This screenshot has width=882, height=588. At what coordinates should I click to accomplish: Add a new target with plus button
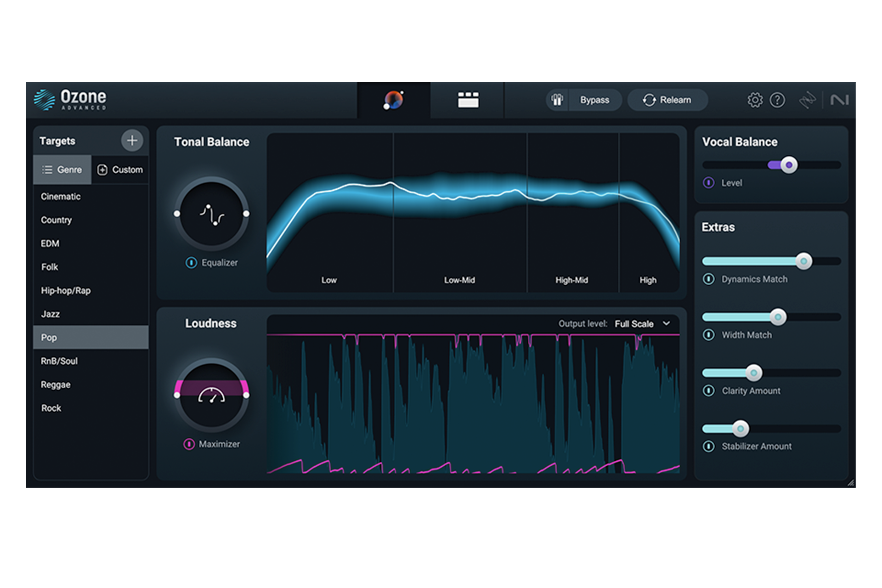pos(132,140)
